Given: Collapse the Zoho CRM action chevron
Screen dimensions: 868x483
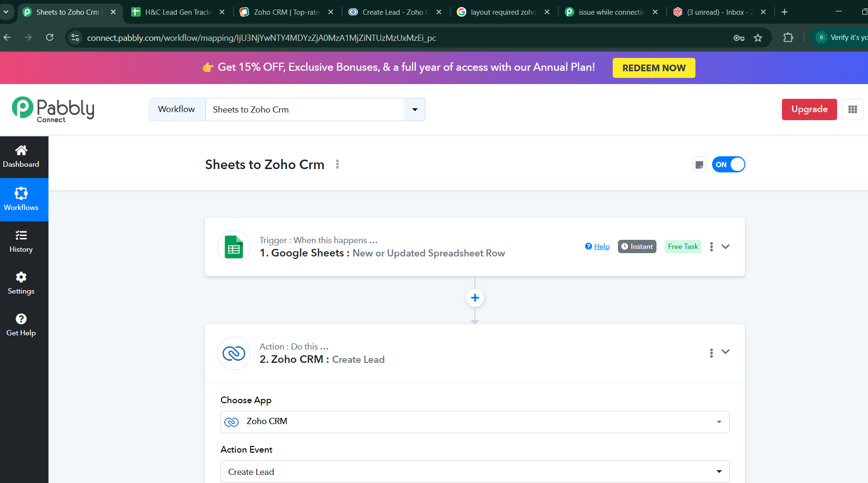Looking at the screenshot, I should pos(725,352).
